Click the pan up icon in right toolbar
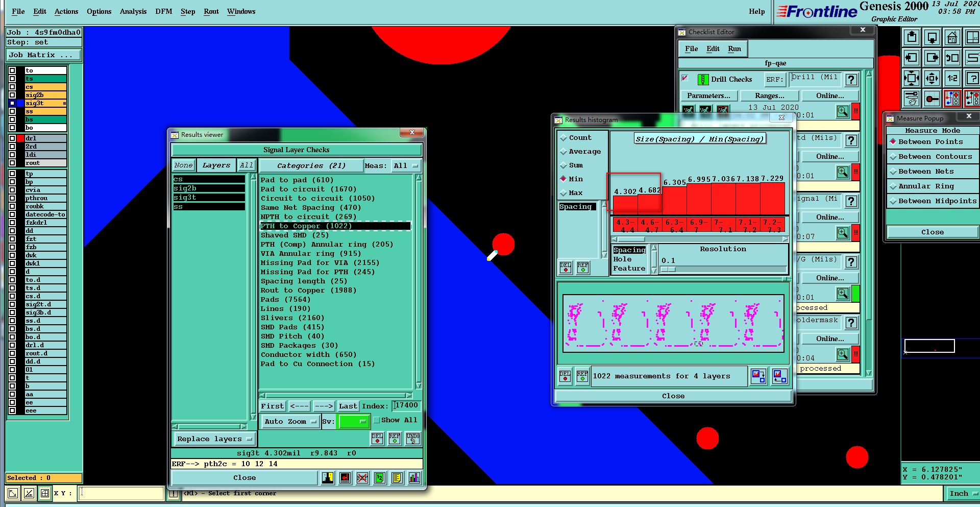Viewport: 980px width, 507px height. click(912, 37)
